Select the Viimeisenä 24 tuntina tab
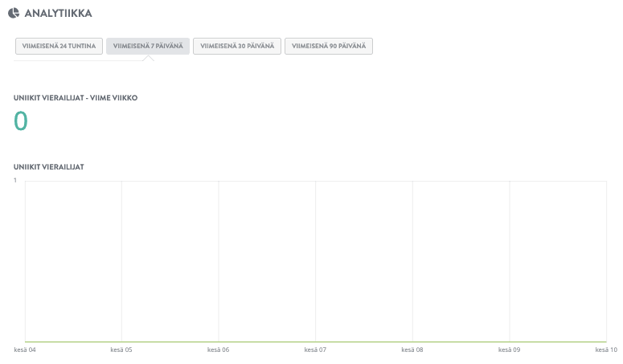The image size is (623, 364). point(59,46)
